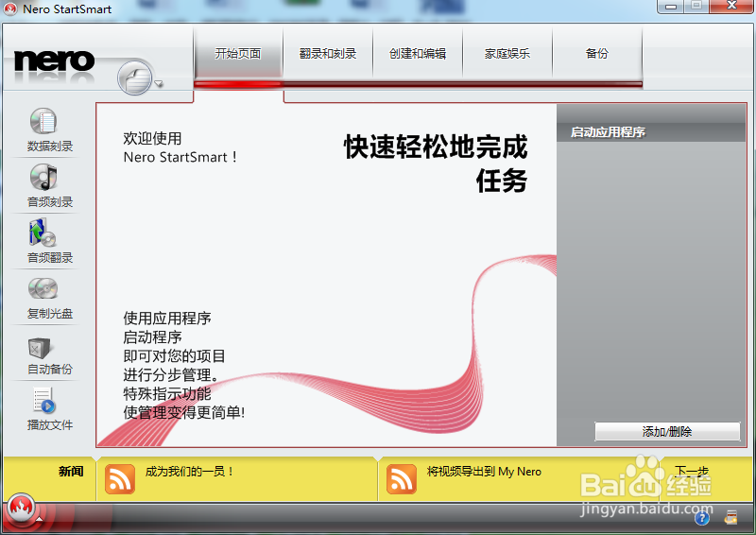This screenshot has width=756, height=535.
Task: Click the nero logo
Action: coord(54,60)
